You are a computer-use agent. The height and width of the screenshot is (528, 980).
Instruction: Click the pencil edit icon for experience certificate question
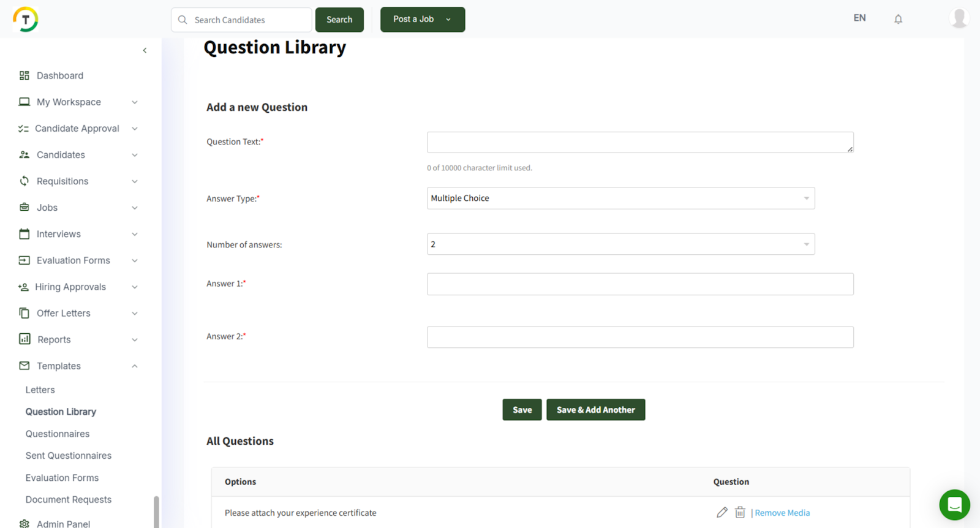pos(722,513)
